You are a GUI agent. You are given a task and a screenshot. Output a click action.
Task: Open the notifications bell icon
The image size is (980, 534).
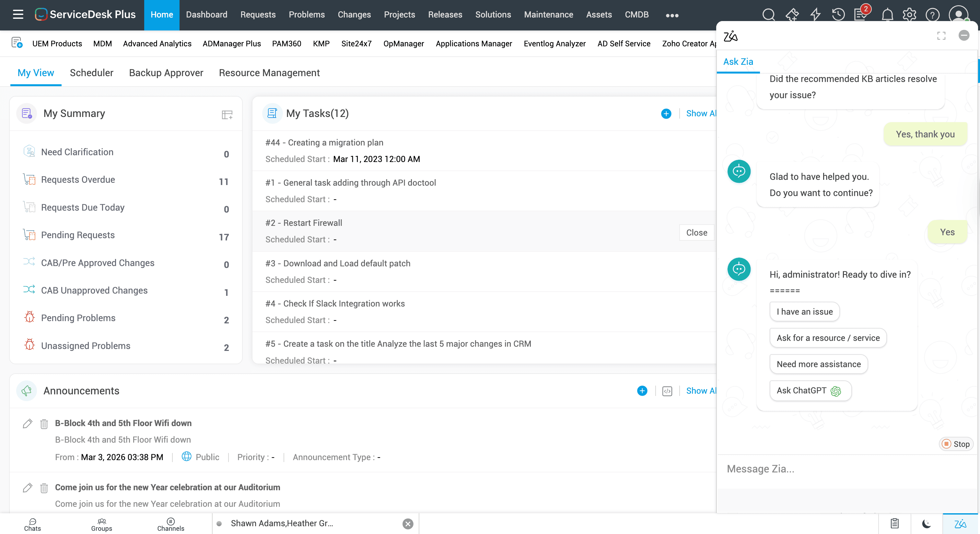click(x=887, y=15)
